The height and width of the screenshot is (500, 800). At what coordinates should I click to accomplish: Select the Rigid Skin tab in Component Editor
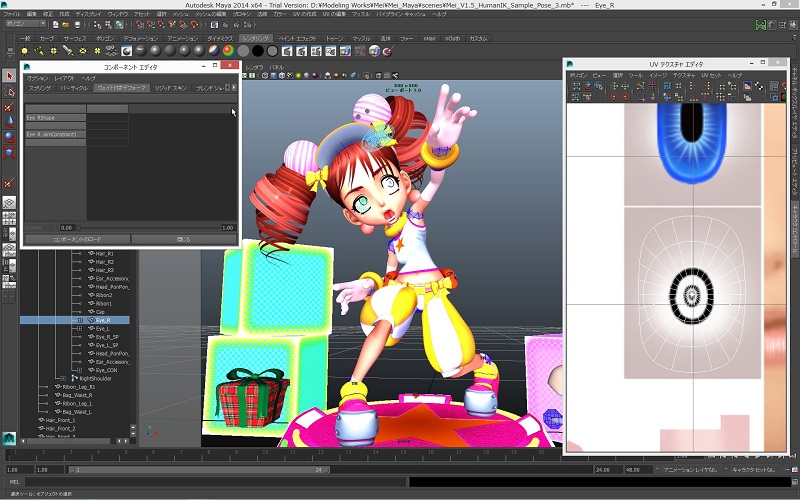(x=171, y=88)
